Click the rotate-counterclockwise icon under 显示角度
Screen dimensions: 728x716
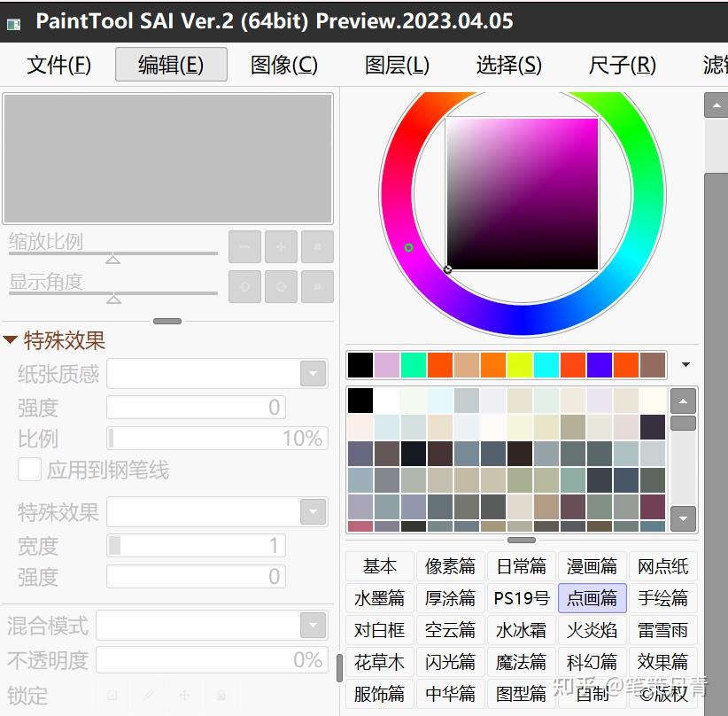[244, 287]
